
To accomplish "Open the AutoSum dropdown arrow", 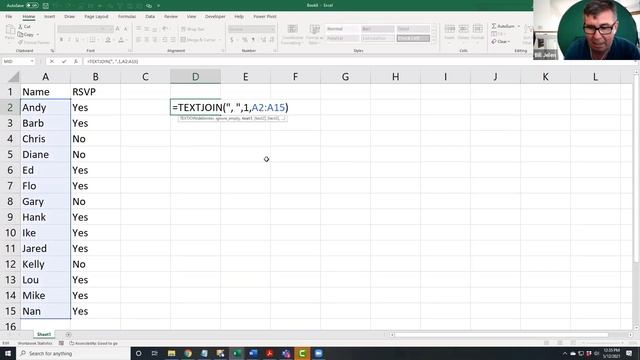I will tap(519, 26).
